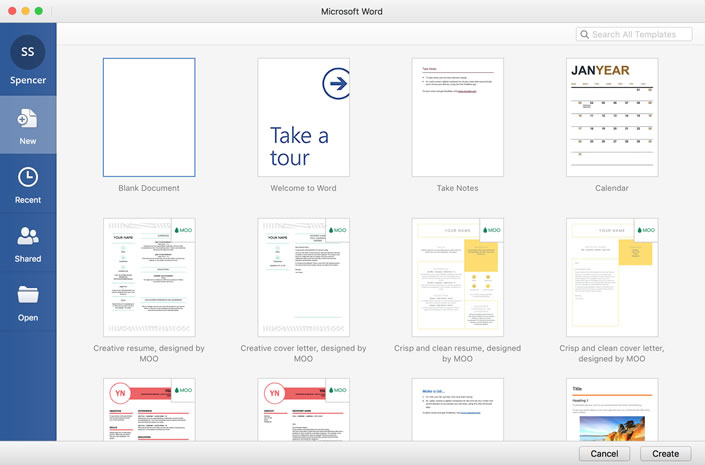Click into Search All Templates field

[x=634, y=35]
